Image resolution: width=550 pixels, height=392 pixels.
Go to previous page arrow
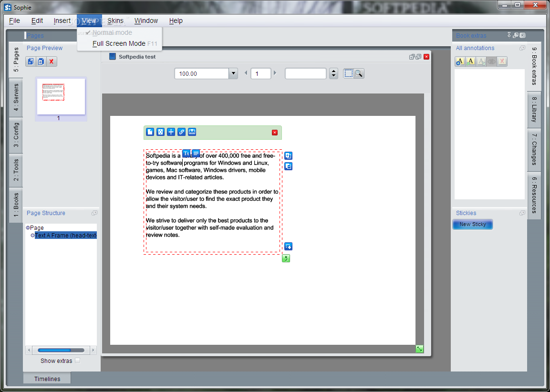coord(246,73)
